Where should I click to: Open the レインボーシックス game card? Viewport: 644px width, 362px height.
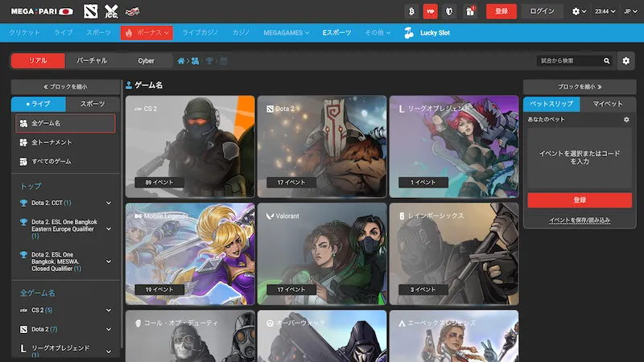(454, 253)
